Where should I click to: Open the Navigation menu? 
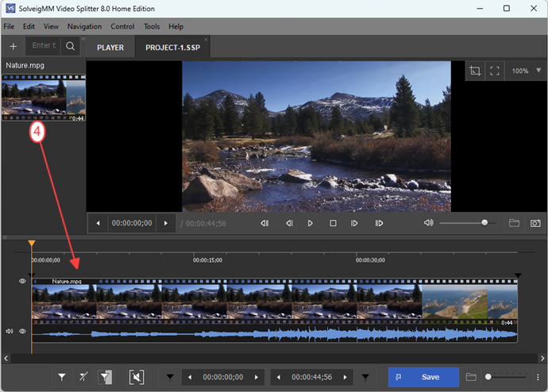[84, 26]
